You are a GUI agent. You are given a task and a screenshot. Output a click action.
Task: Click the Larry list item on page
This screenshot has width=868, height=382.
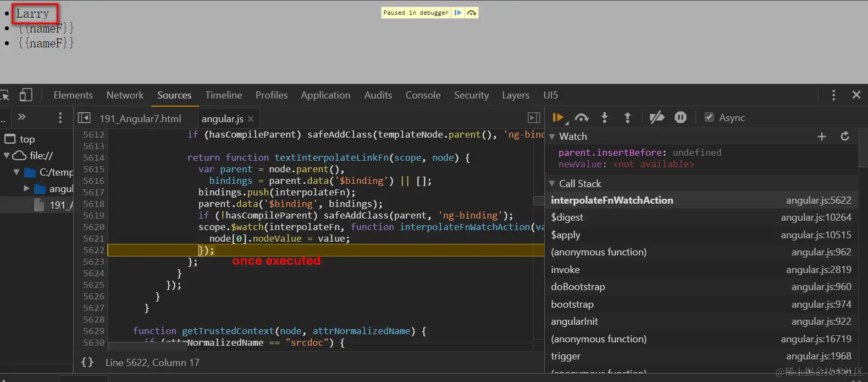(32, 14)
